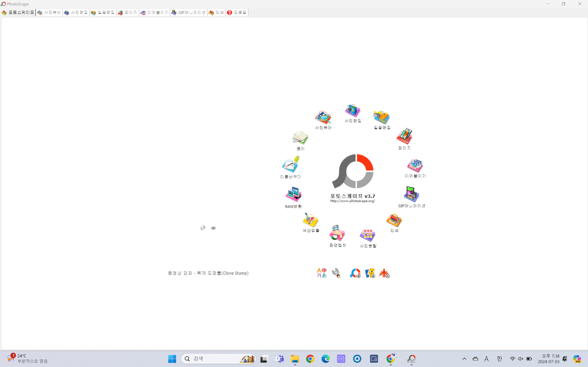
Task: Click the 종이 paper print icon
Action: click(x=300, y=138)
